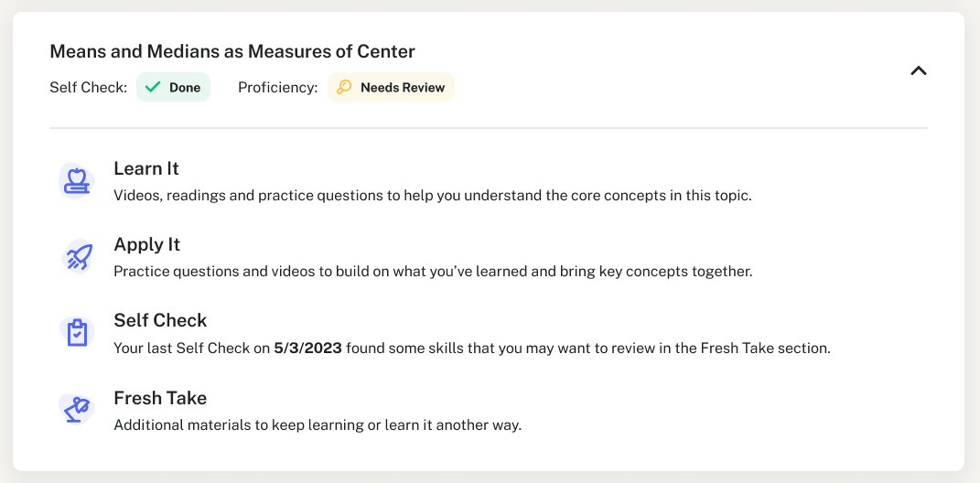The image size is (980, 483).
Task: Click the Self Check clipboard icon
Action: tap(76, 333)
